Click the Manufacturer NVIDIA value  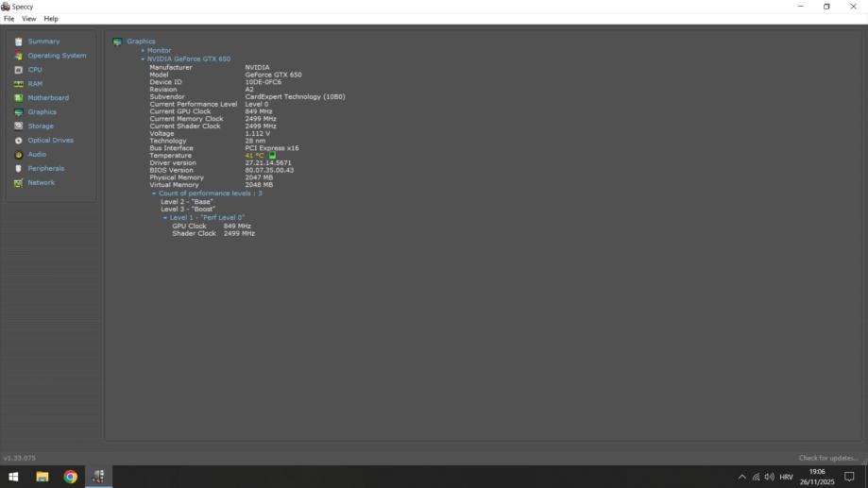pos(257,68)
